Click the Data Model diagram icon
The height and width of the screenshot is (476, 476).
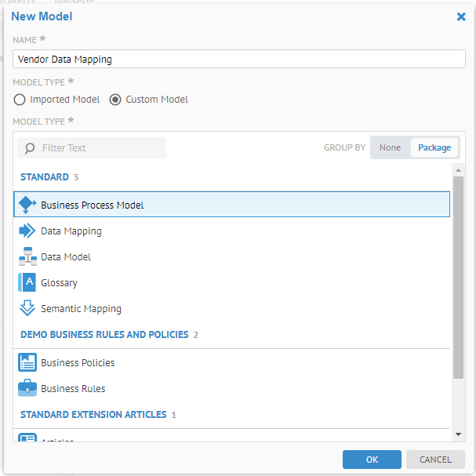pyautogui.click(x=27, y=256)
